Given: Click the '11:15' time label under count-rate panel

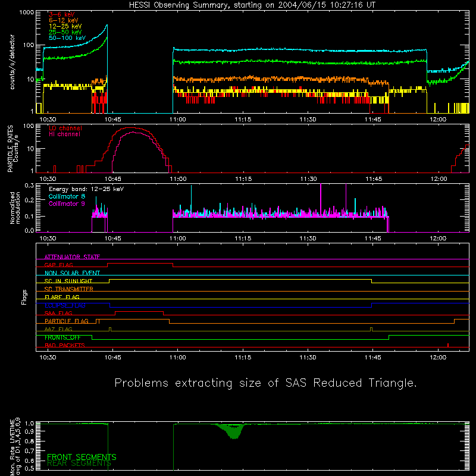Looking at the screenshot, I should tap(243, 120).
